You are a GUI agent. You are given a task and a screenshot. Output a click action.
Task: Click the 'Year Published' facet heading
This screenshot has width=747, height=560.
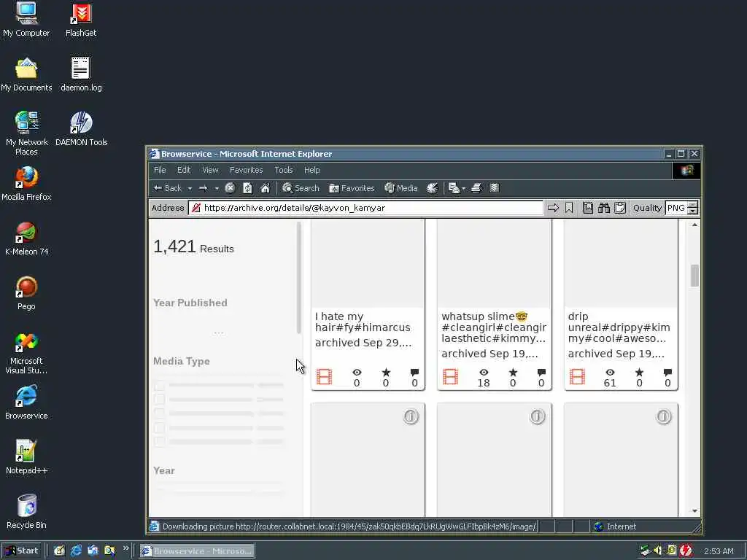pyautogui.click(x=190, y=303)
